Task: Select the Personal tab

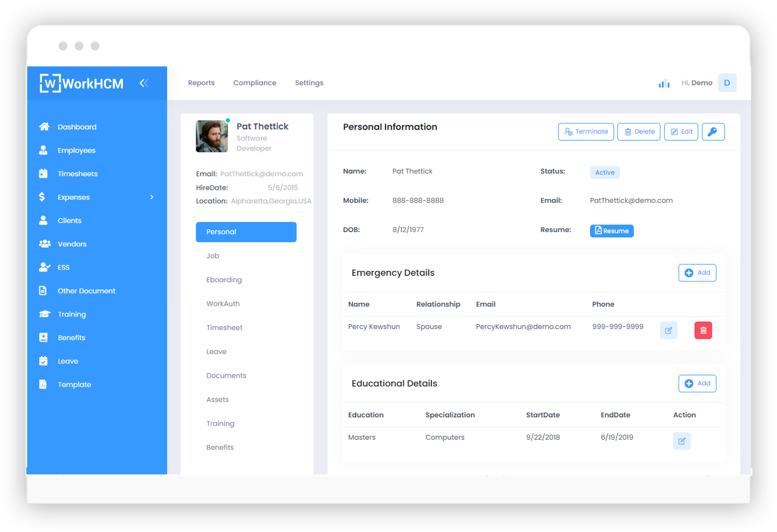Action: (x=246, y=232)
